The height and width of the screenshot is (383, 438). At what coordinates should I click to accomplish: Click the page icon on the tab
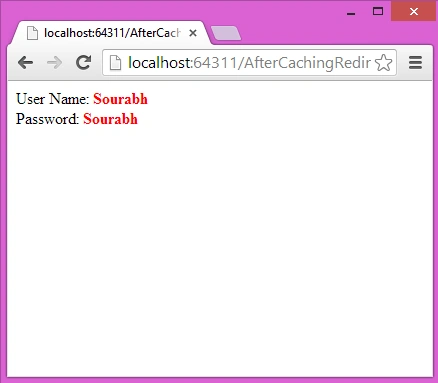32,33
